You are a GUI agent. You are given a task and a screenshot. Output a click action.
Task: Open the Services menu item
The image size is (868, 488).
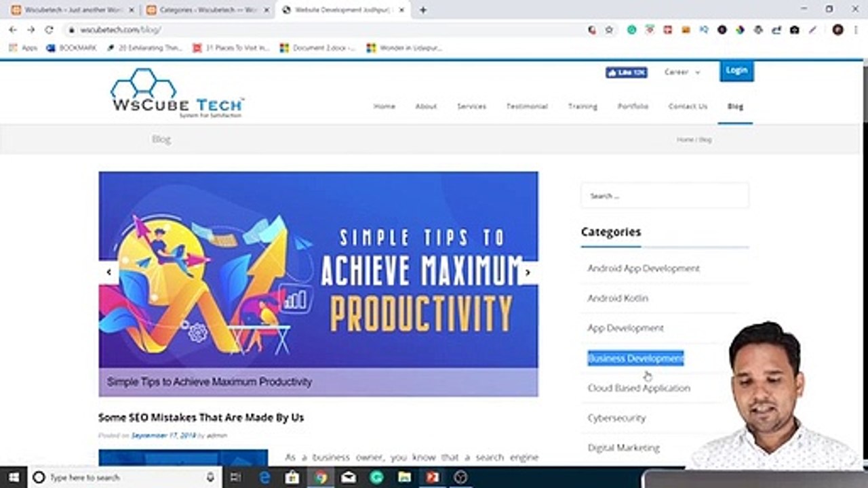click(471, 106)
